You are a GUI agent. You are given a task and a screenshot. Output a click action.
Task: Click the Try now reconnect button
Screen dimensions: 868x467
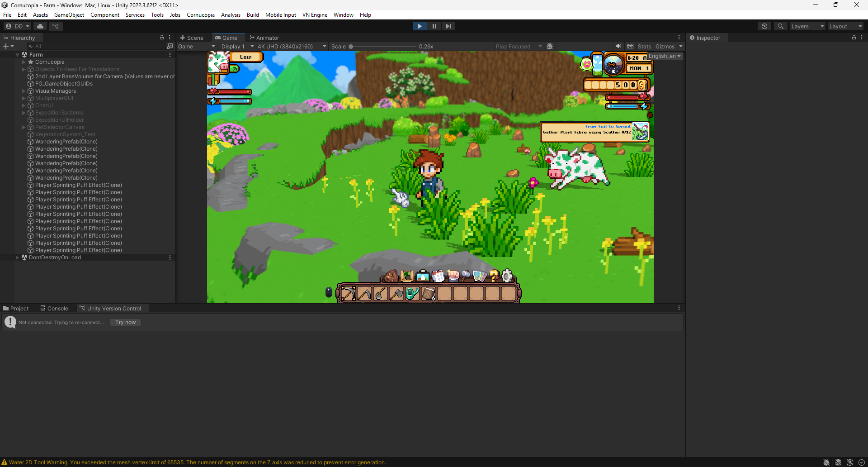click(x=125, y=322)
